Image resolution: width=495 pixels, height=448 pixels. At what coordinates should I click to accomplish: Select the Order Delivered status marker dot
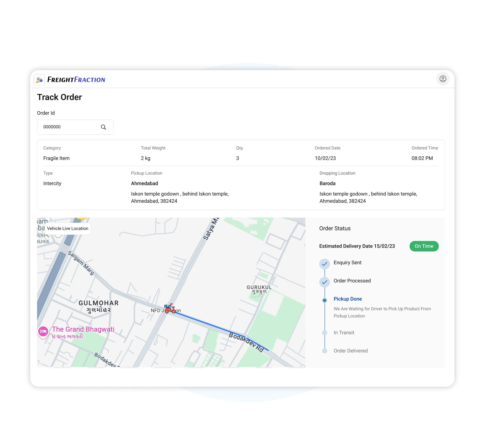324,351
